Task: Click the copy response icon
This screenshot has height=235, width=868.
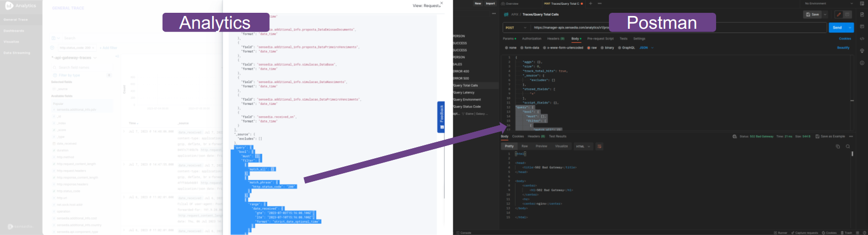Action: 838,146
